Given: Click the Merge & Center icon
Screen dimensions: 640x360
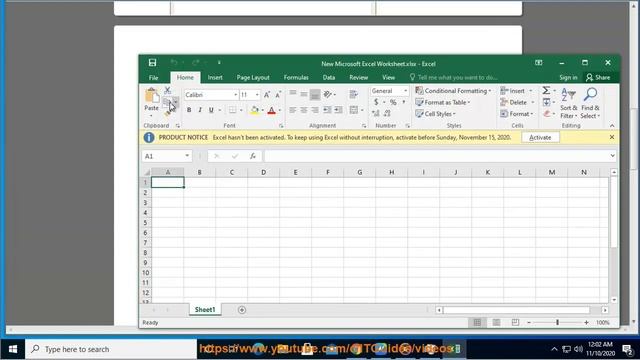Looking at the screenshot, I should click(353, 110).
